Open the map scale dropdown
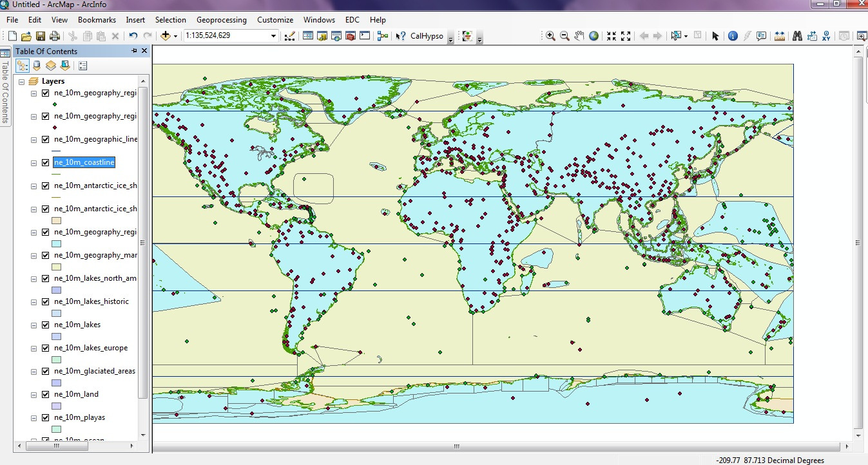Image resolution: width=868 pixels, height=465 pixels. (274, 36)
